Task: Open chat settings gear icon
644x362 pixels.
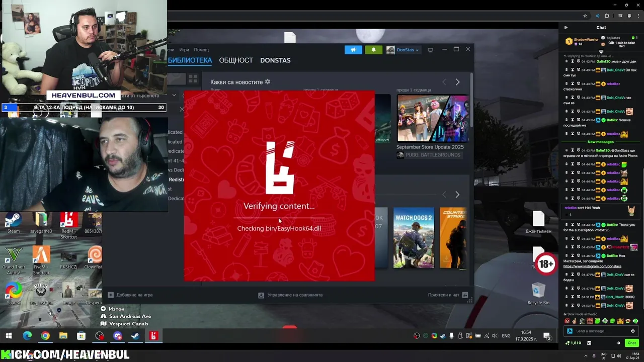Action: 619,343
